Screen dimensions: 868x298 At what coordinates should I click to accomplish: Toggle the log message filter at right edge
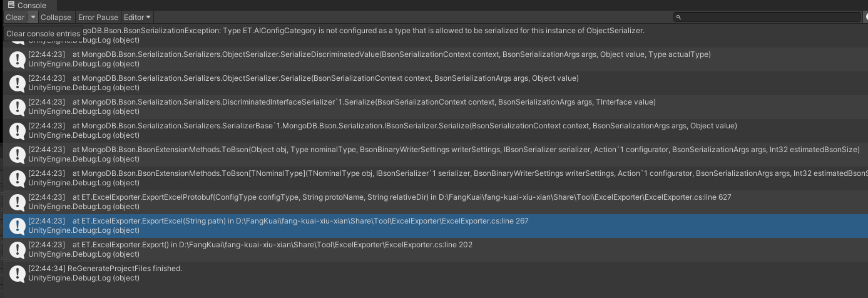click(864, 18)
